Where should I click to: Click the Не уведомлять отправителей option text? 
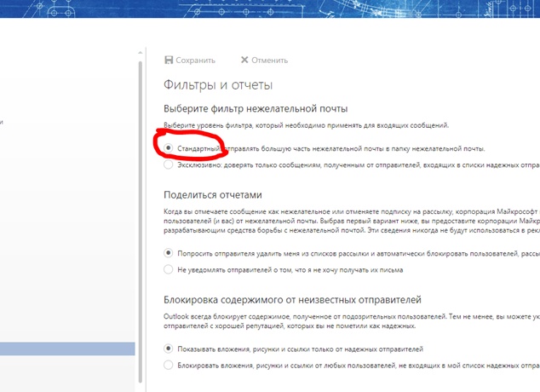pyautogui.click(x=290, y=270)
